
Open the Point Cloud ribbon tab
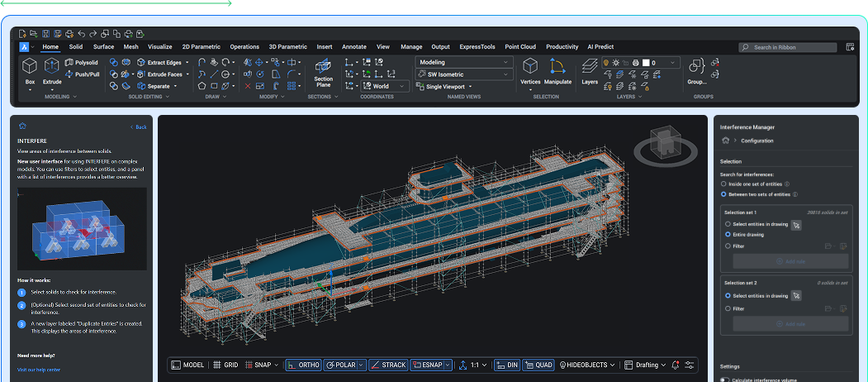coord(520,47)
